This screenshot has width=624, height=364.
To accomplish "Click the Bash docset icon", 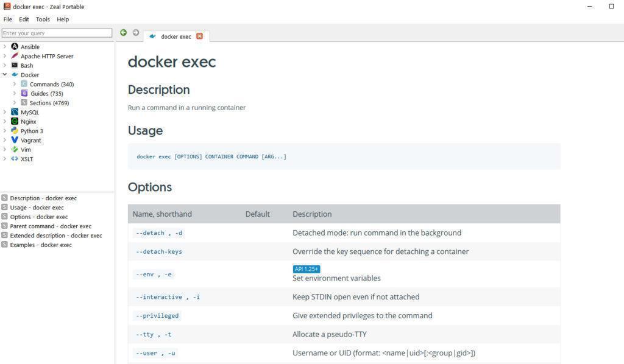I will tap(15, 65).
